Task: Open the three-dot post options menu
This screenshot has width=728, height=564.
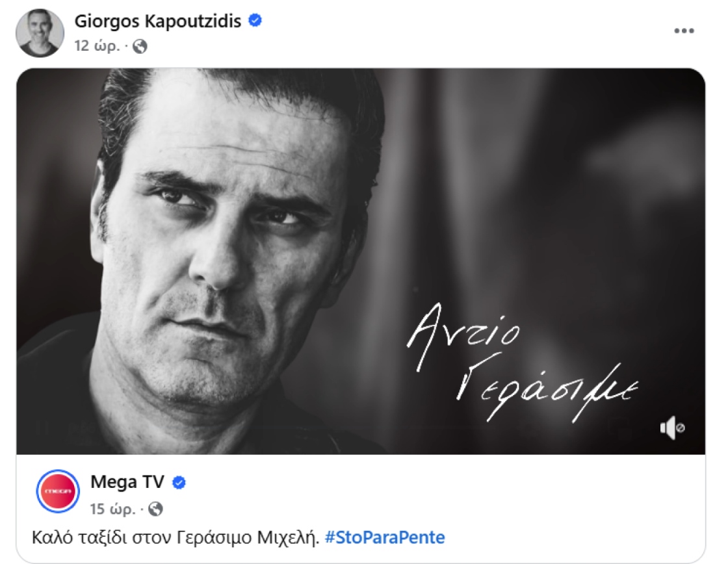Action: [684, 31]
